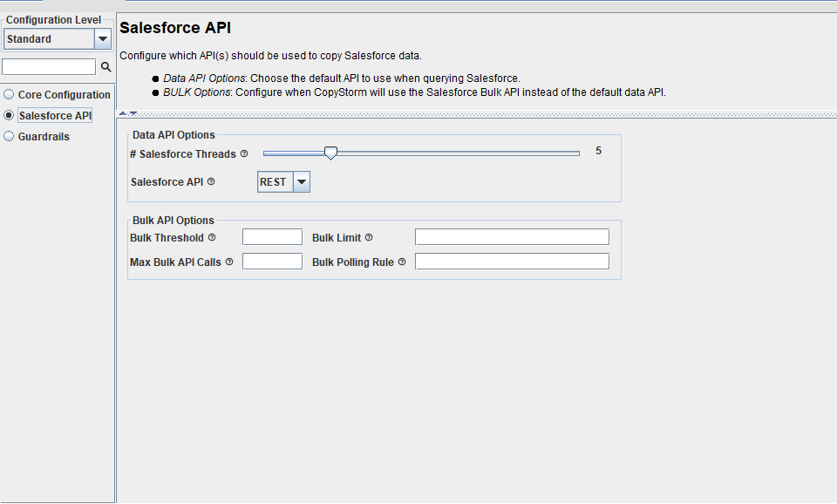This screenshot has height=504, width=837.
Task: Show help for Bulk Threshold
Action: (x=212, y=237)
